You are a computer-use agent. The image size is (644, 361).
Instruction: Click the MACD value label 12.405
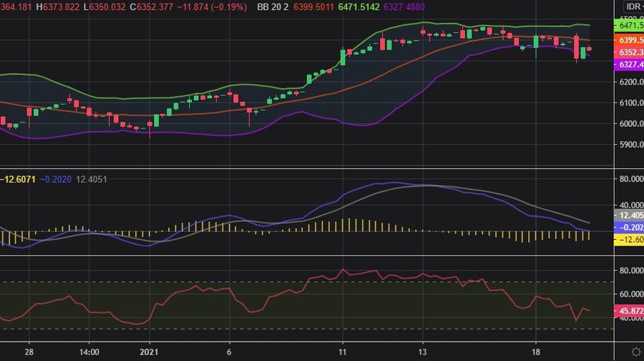coord(629,215)
